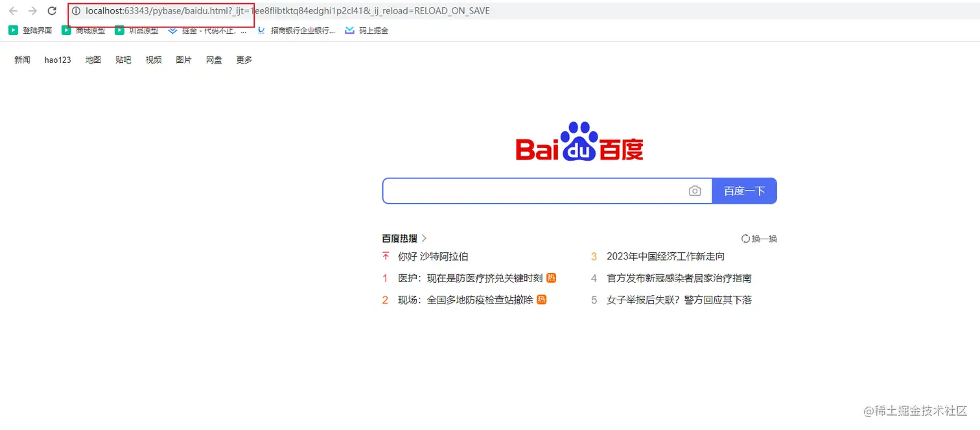Click the Baidu logo
Viewport: 980px width, 430px height.
579,141
